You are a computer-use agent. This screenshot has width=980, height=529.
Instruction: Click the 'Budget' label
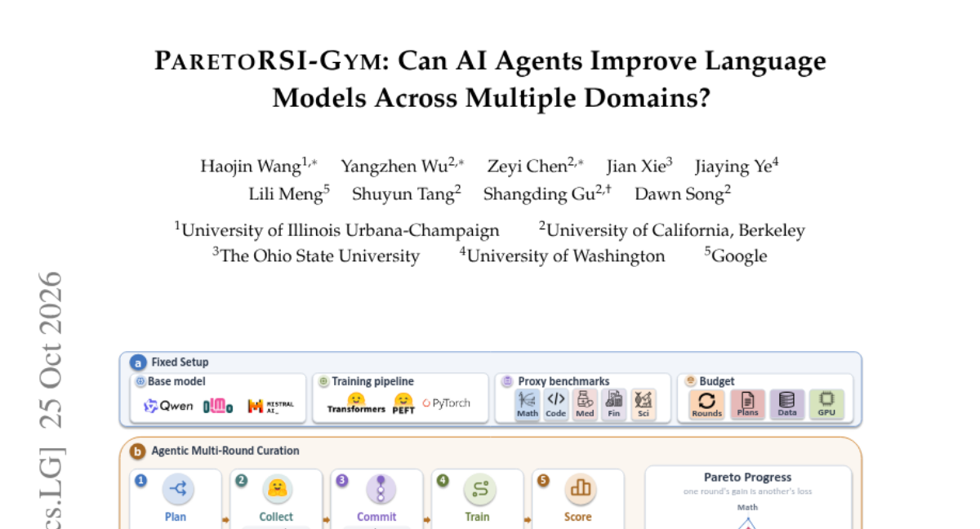pyautogui.click(x=717, y=381)
